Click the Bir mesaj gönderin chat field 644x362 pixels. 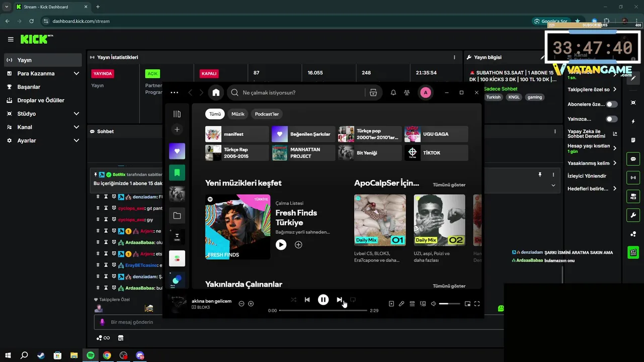tap(299, 322)
